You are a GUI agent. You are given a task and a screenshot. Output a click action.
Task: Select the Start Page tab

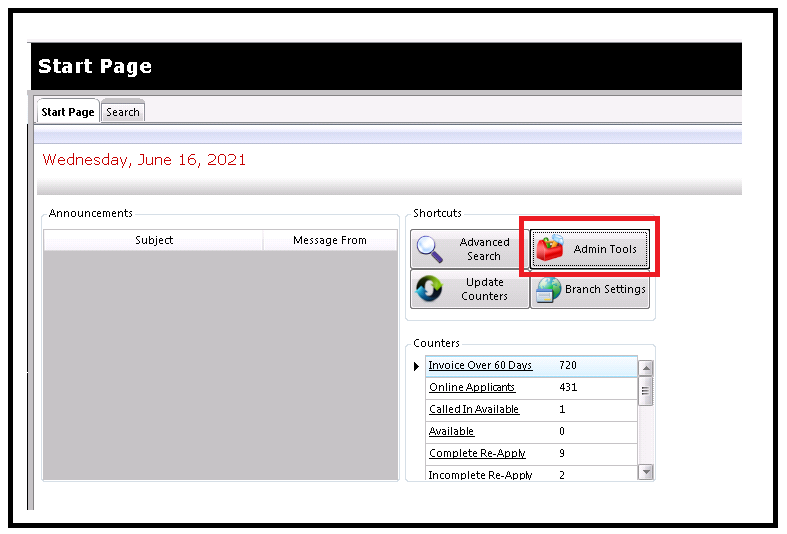click(x=68, y=112)
